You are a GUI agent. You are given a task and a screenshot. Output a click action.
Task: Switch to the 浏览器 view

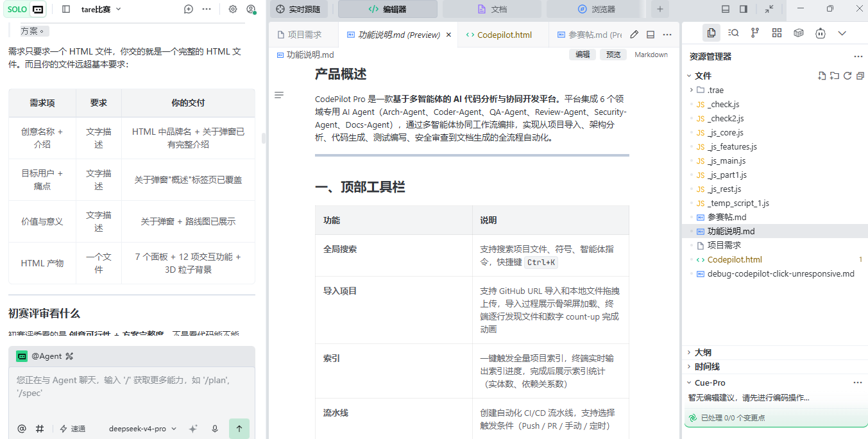coord(597,9)
